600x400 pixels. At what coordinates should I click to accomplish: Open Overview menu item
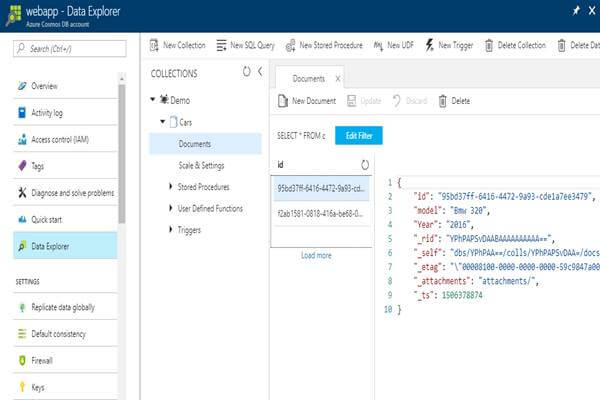[x=65, y=86]
